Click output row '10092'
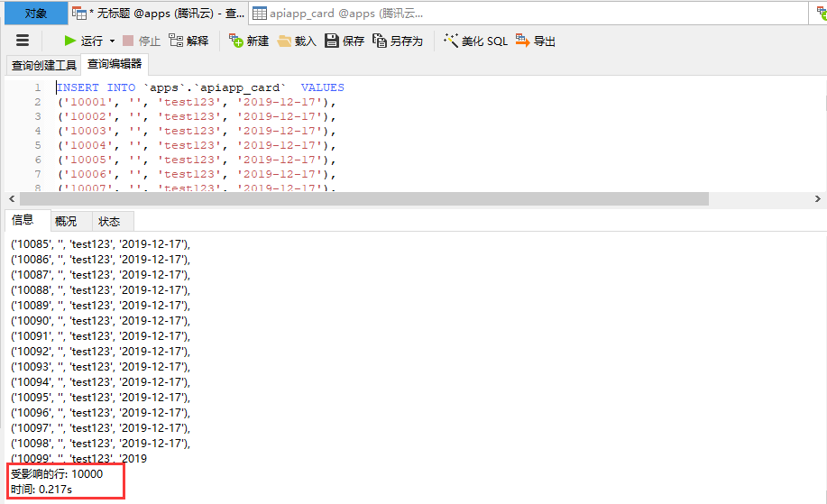The height and width of the screenshot is (504, 827). point(100,351)
